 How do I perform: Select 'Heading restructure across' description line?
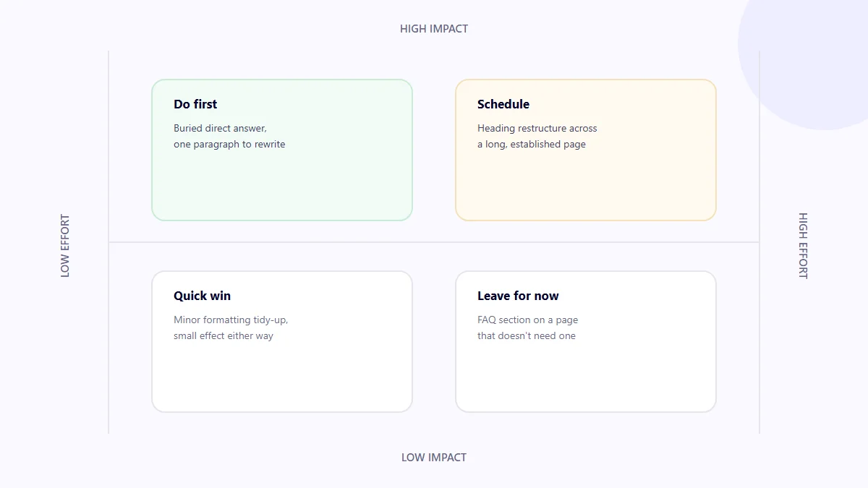pyautogui.click(x=537, y=128)
